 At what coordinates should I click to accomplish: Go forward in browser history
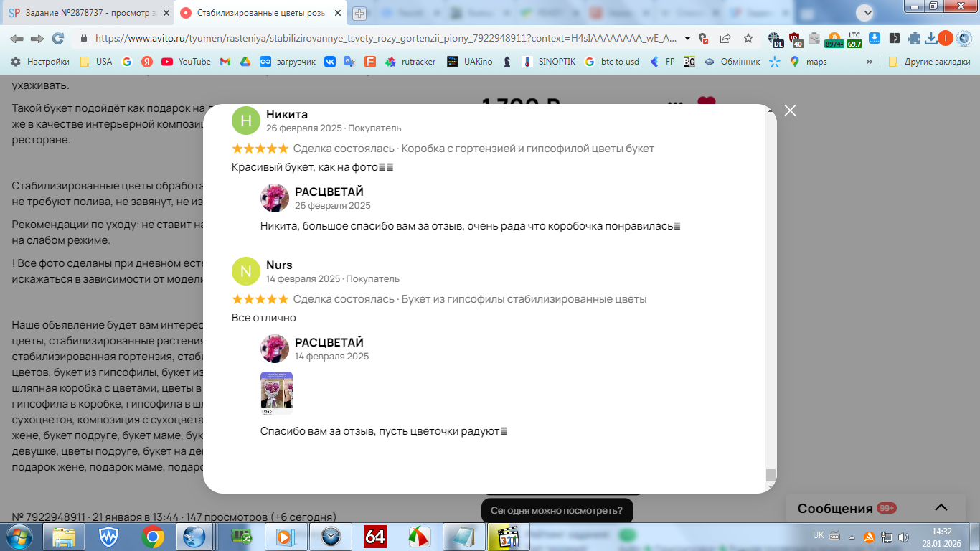37,39
